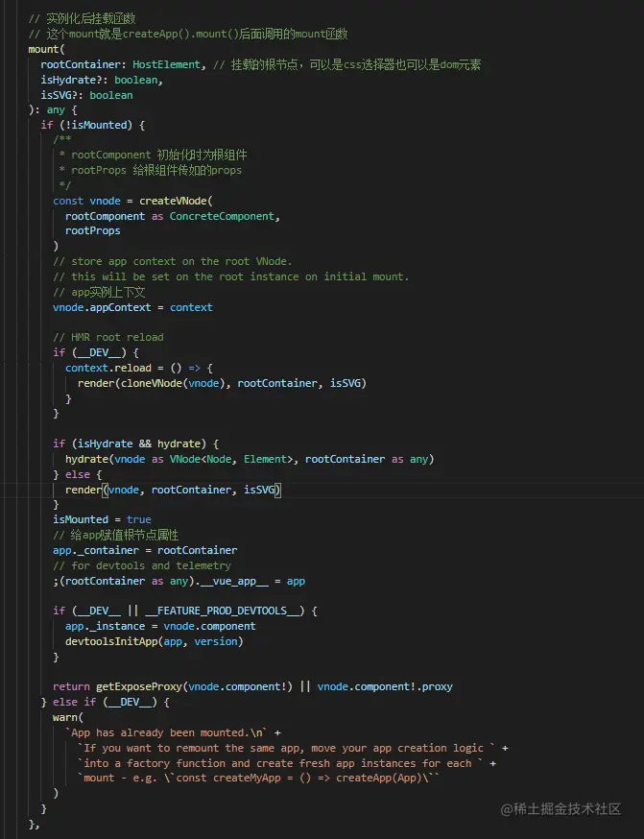This screenshot has height=839, width=644.
Task: Click the '* rootComponent 初始化时为根组件' doc comment
Action: (x=153, y=156)
